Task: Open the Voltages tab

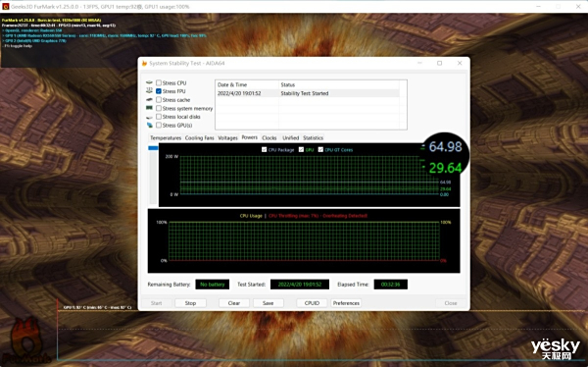Action: [227, 137]
